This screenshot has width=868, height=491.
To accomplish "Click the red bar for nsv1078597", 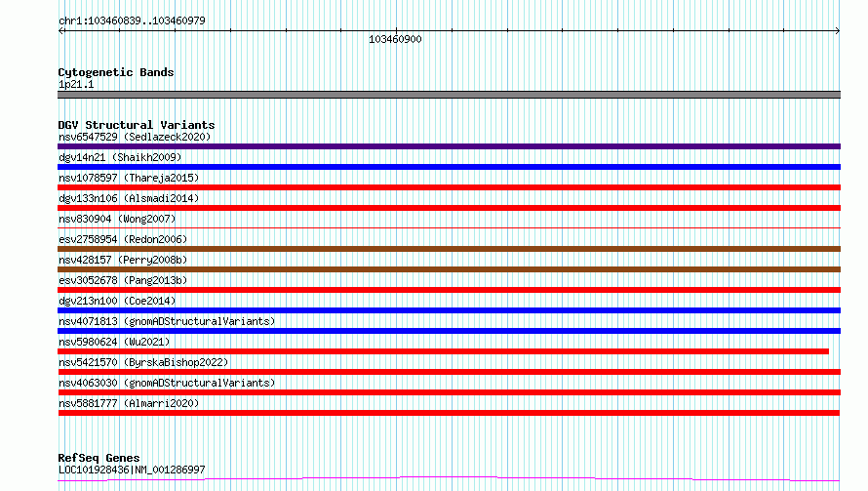I will pyautogui.click(x=449, y=187).
